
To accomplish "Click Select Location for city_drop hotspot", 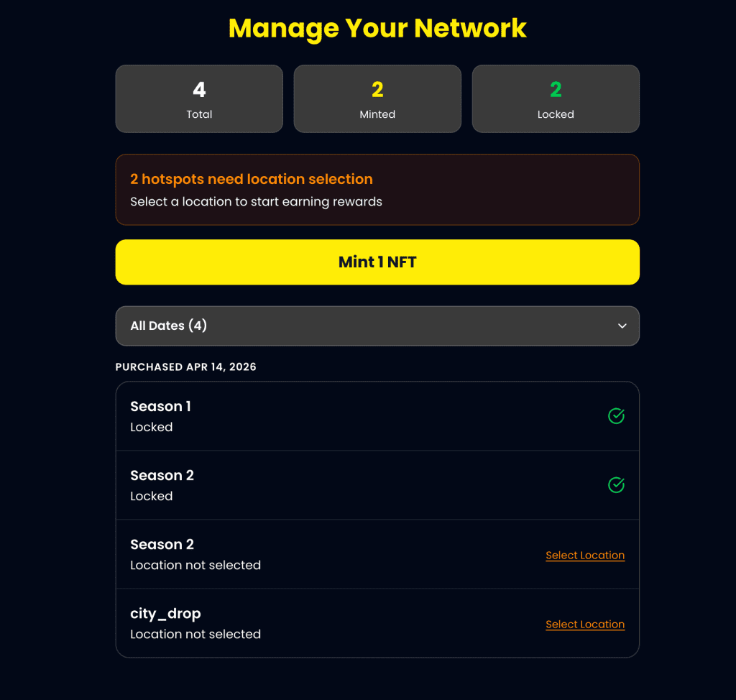I will [584, 625].
